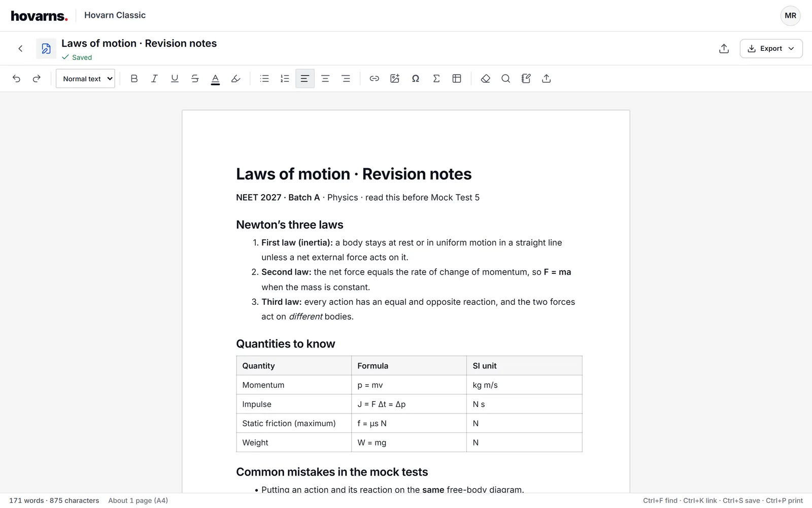
Task: Insert a table
Action: coord(457,79)
